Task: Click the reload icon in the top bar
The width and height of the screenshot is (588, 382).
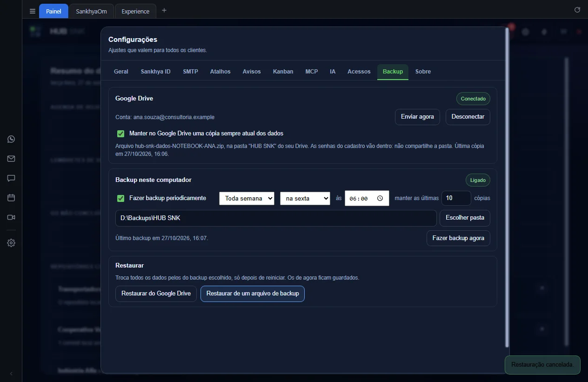Action: [577, 10]
